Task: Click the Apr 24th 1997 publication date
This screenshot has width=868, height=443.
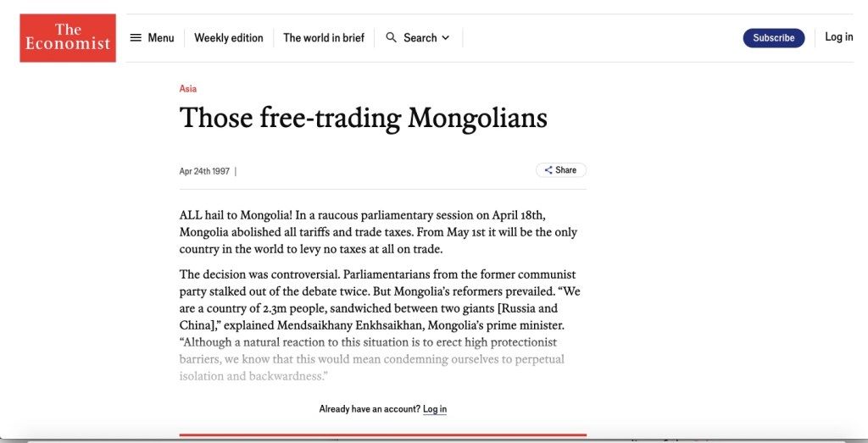Action: [204, 171]
